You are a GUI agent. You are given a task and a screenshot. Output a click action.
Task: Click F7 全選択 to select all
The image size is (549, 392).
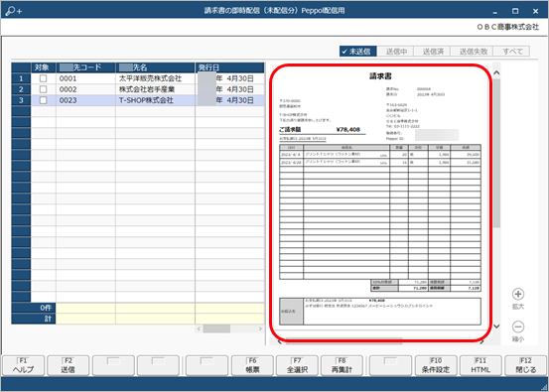click(x=297, y=365)
